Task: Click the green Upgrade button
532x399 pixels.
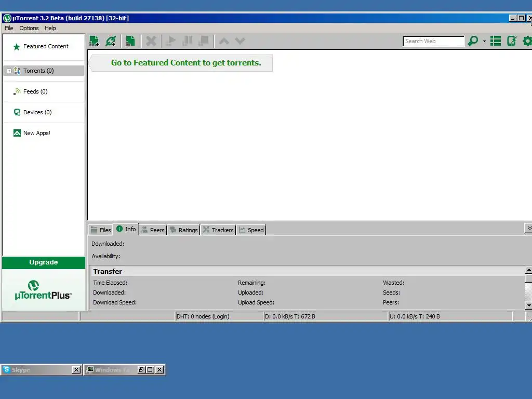Action: coord(44,262)
